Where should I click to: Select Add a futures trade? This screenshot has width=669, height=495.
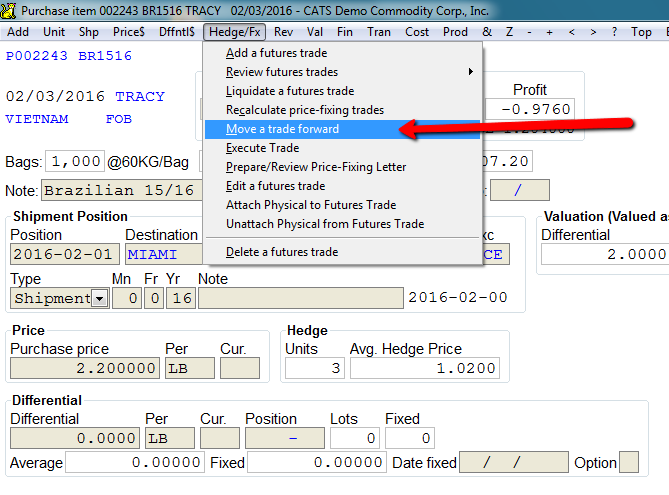coord(343,53)
